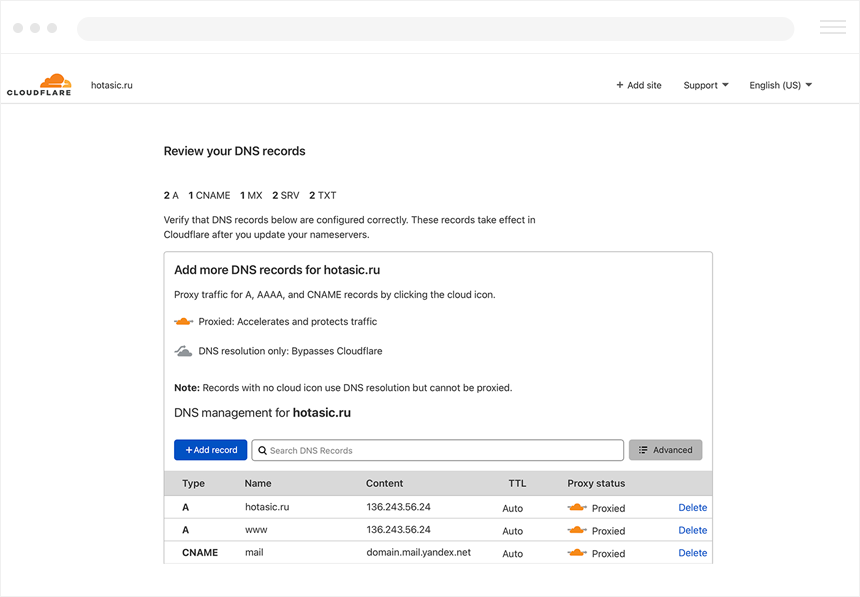The width and height of the screenshot is (860, 597).
Task: Open the Advanced options button
Action: (x=665, y=450)
